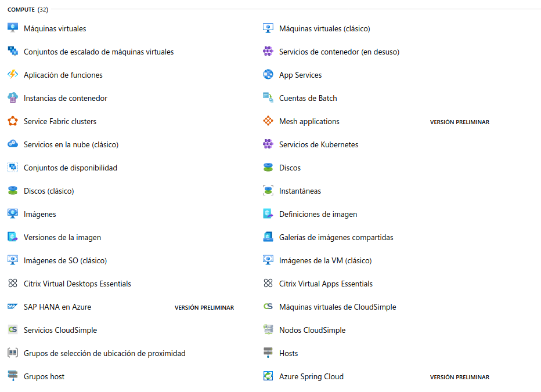
Task: Click the Conjuntos de disponibilidad icon
Action: pyautogui.click(x=13, y=167)
